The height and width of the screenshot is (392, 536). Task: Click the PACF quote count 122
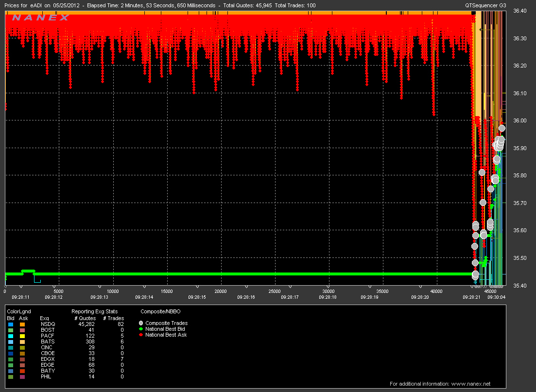coord(90,336)
